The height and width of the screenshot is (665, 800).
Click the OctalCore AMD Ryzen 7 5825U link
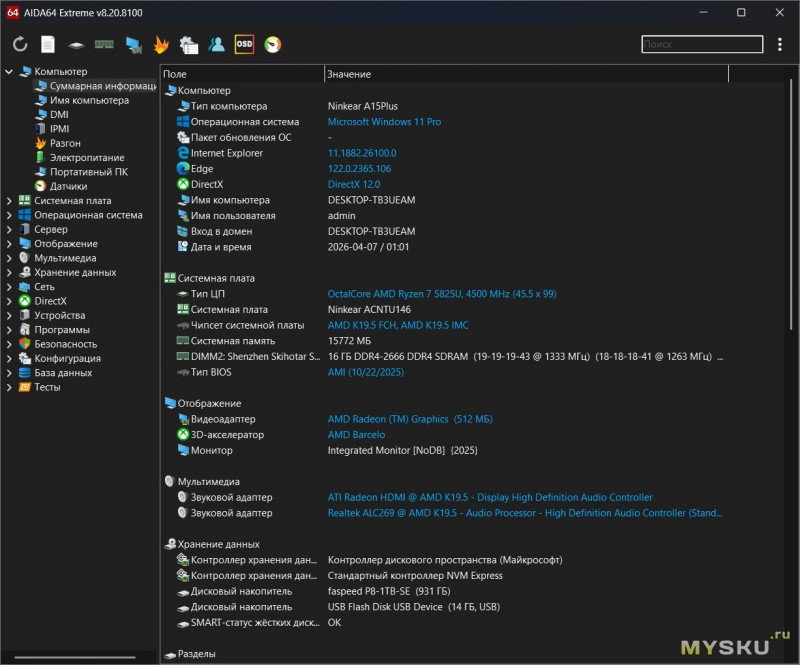point(441,294)
